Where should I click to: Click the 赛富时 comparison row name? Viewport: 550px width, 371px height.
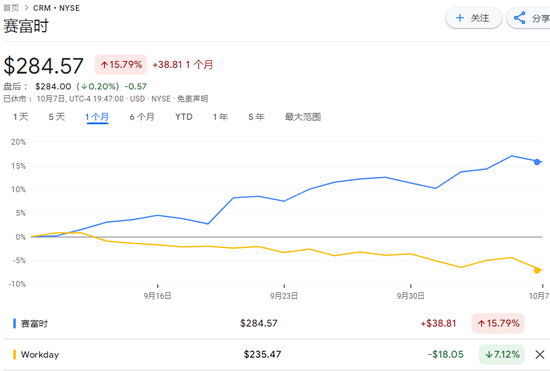(34, 323)
